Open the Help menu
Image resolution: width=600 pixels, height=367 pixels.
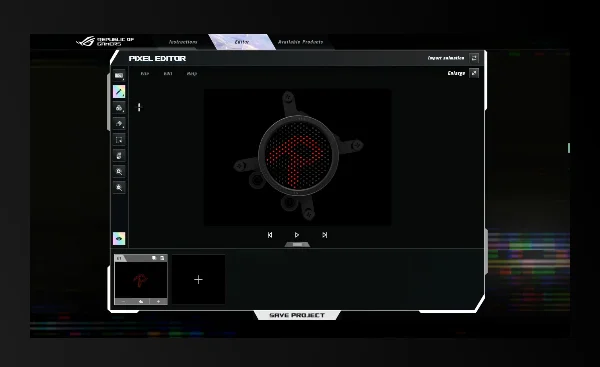pyautogui.click(x=192, y=73)
